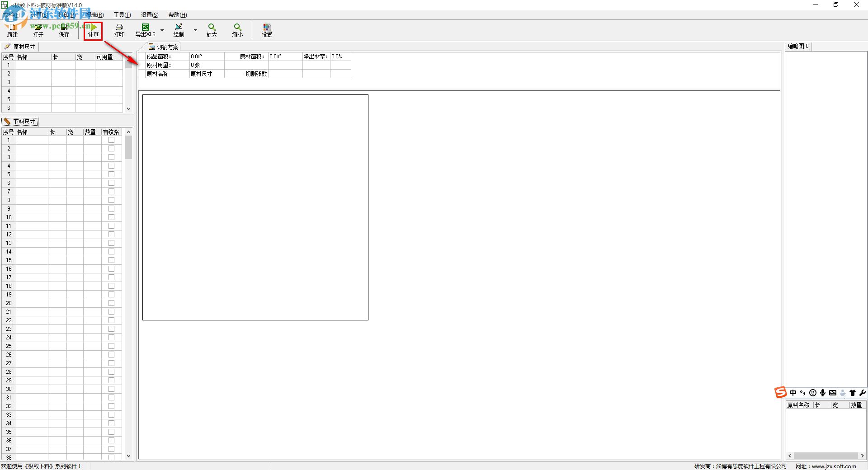
Task: Click the 原材尺寸 table scroll-down arrow
Action: pyautogui.click(x=129, y=108)
